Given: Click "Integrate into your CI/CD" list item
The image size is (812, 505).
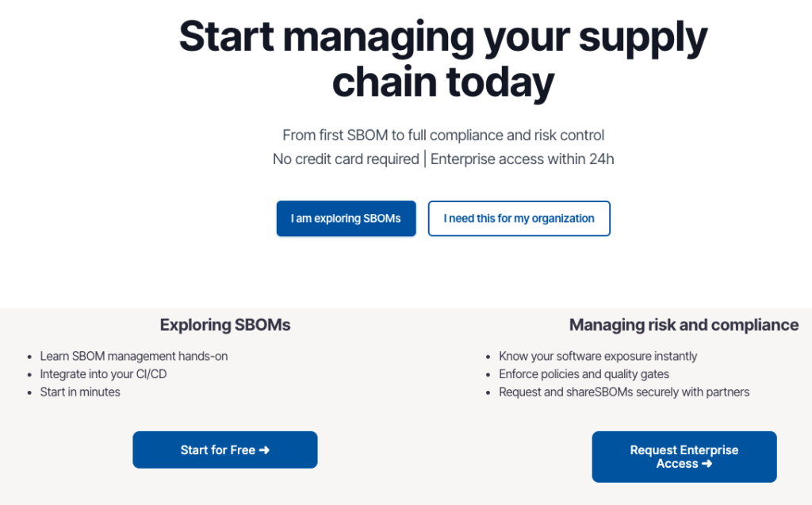Looking at the screenshot, I should [104, 374].
